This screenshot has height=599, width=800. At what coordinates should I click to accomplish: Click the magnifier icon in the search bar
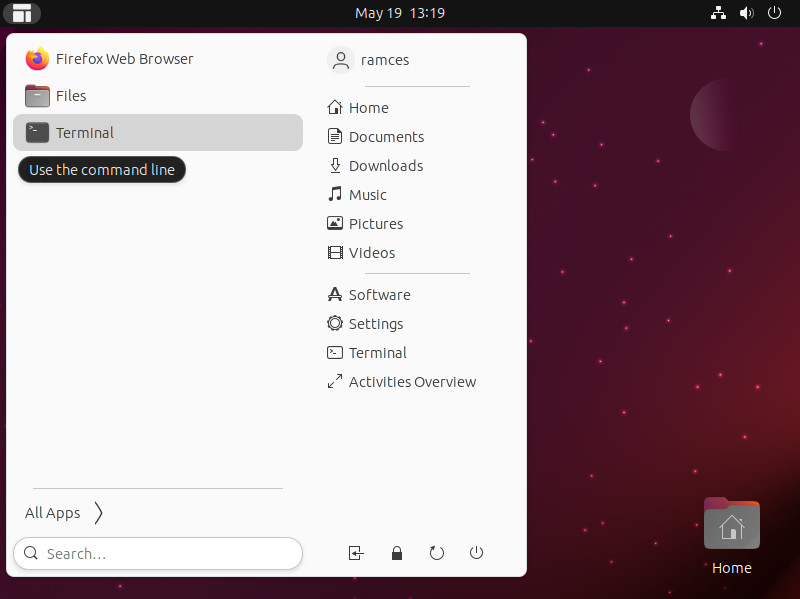[30, 553]
